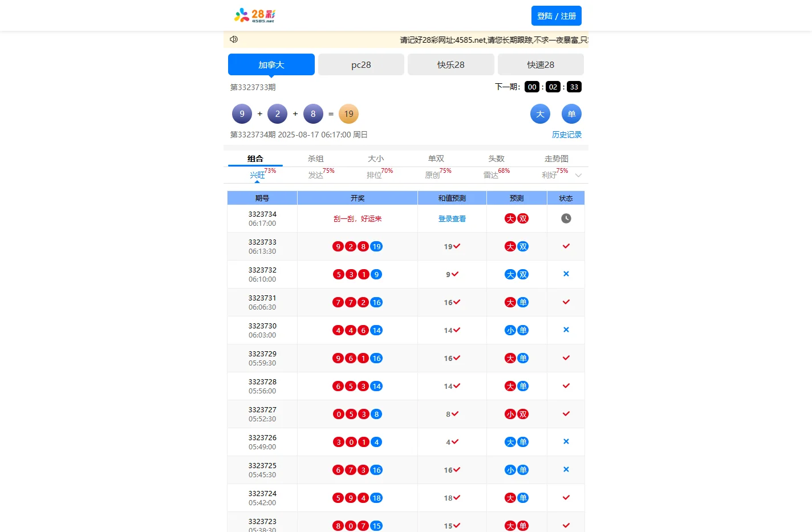Click the 预测 column header
The width and height of the screenshot is (812, 532).
tap(517, 198)
